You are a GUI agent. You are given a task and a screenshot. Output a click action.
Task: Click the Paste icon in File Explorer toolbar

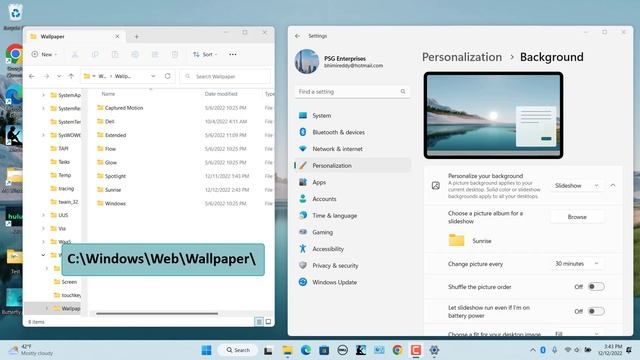coord(115,54)
